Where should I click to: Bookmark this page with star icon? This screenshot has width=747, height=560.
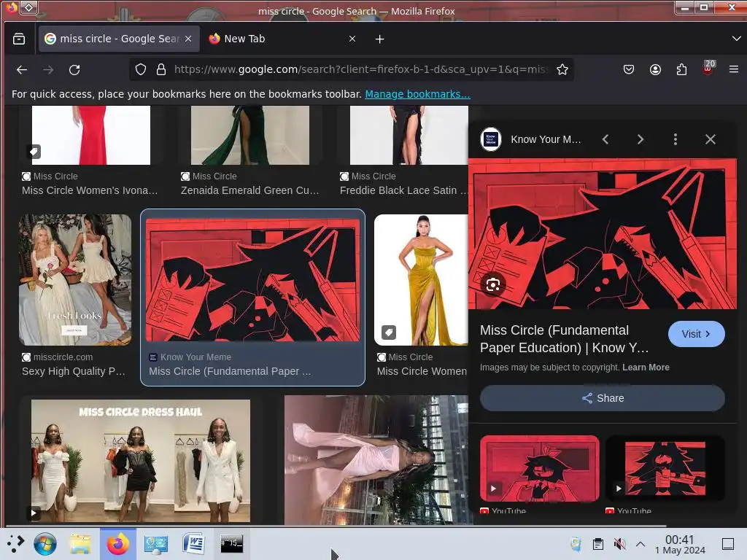[x=562, y=69]
